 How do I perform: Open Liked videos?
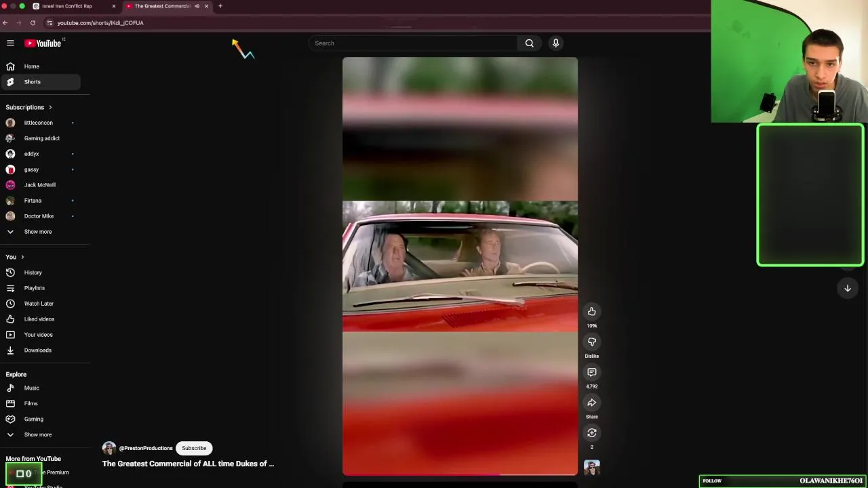point(40,319)
